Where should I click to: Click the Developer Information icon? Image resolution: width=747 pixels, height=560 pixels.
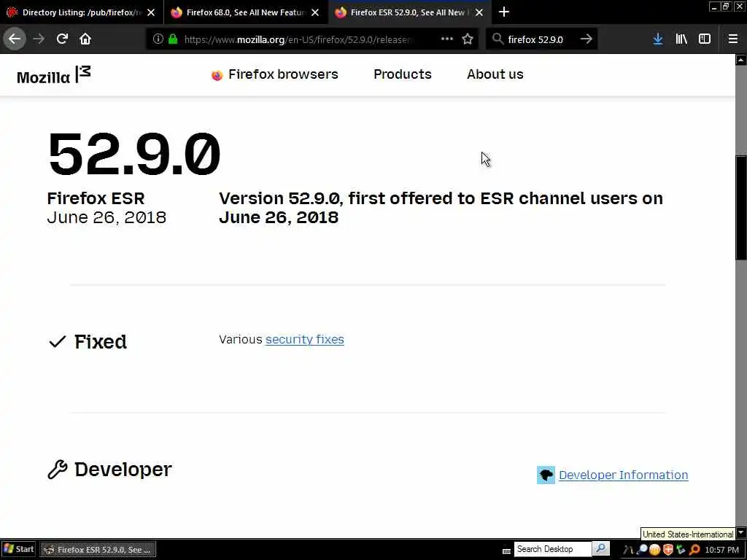[x=546, y=475]
